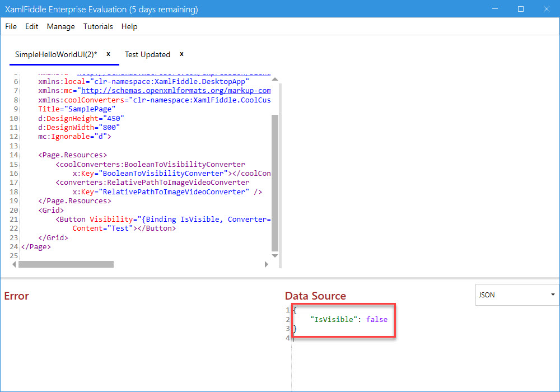Click the XAML editor scroll left arrow
Screen dimensions: 560x392
(14, 264)
